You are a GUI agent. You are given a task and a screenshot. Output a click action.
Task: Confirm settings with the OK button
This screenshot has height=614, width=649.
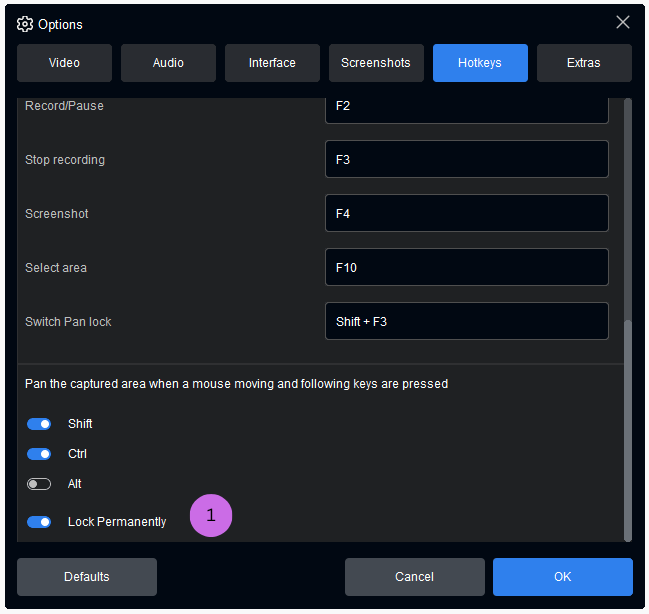pos(562,577)
